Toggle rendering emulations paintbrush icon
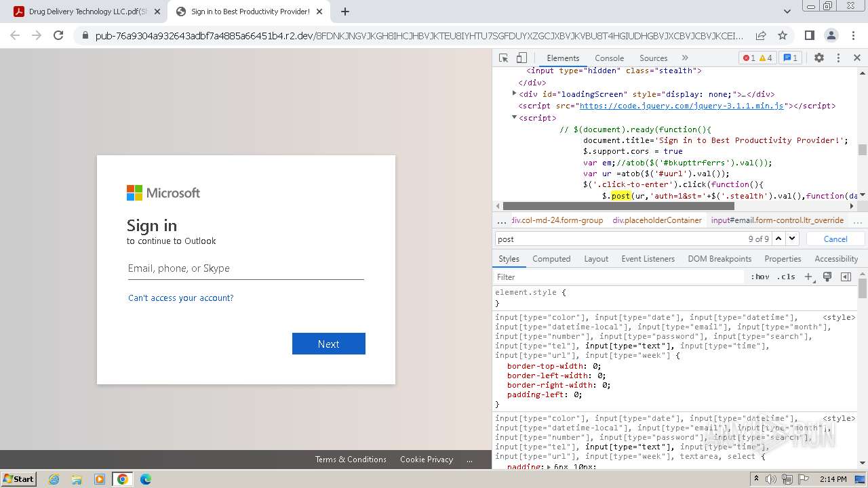Image resolution: width=868 pixels, height=488 pixels. pos(827,277)
